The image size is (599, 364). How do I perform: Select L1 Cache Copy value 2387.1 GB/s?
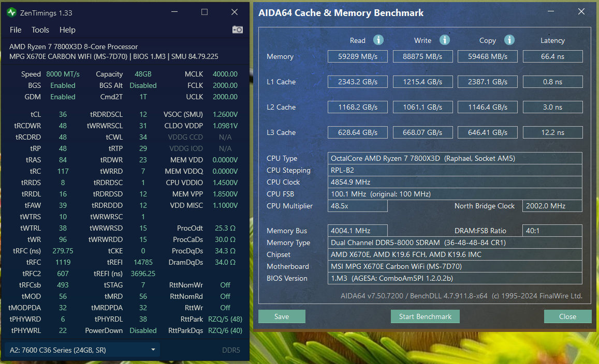(x=488, y=82)
